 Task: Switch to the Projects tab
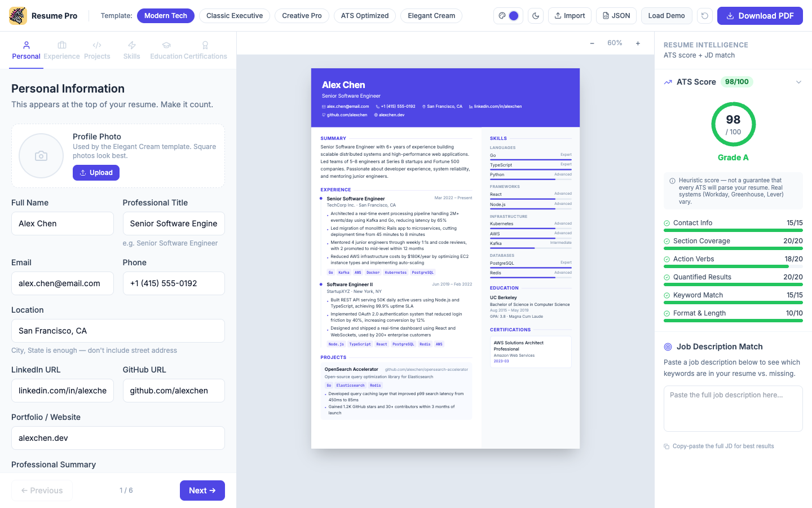[x=97, y=50]
